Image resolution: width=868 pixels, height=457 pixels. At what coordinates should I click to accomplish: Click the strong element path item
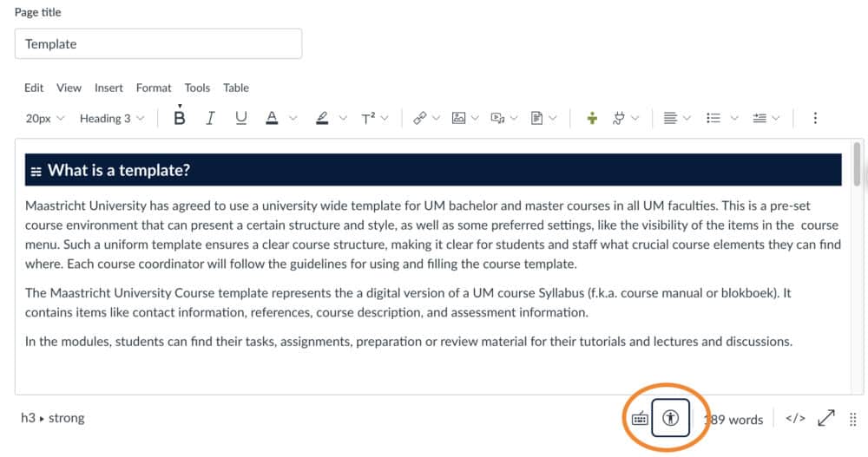click(x=67, y=418)
